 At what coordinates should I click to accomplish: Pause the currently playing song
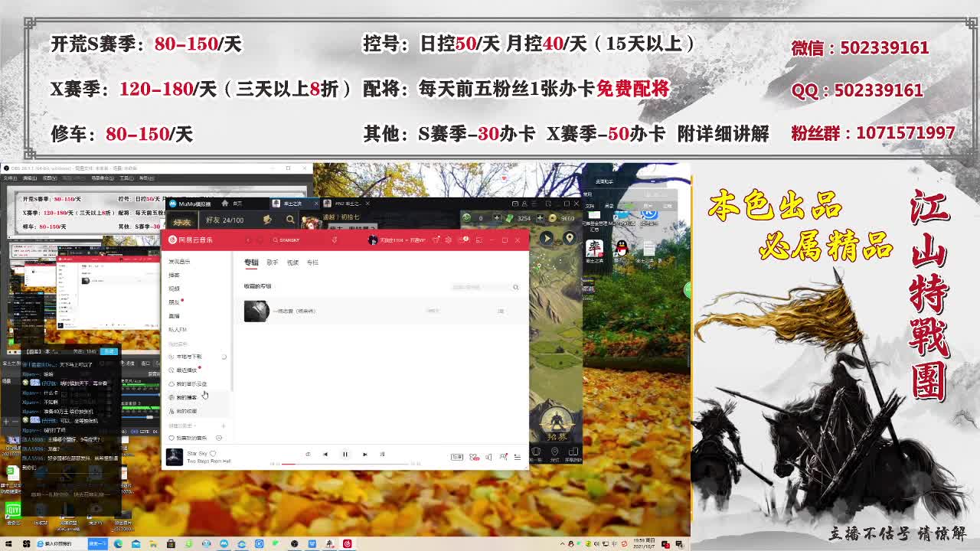tap(345, 455)
